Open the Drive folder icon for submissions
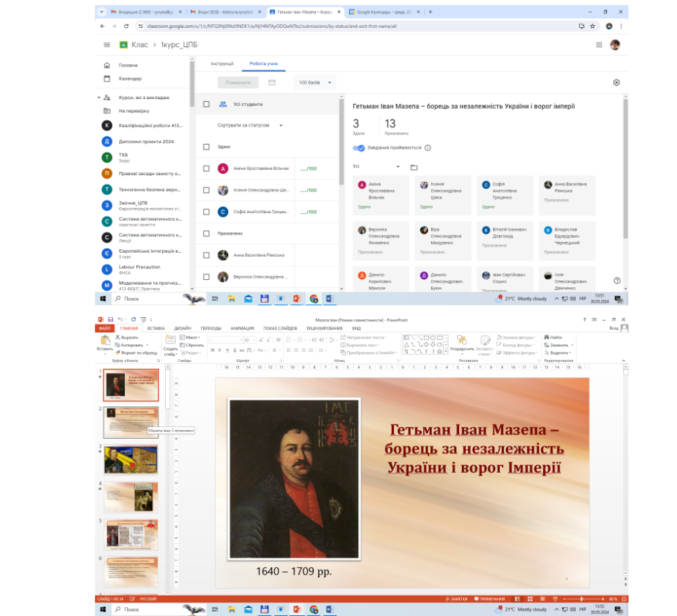The height and width of the screenshot is (616, 677). tap(414, 167)
